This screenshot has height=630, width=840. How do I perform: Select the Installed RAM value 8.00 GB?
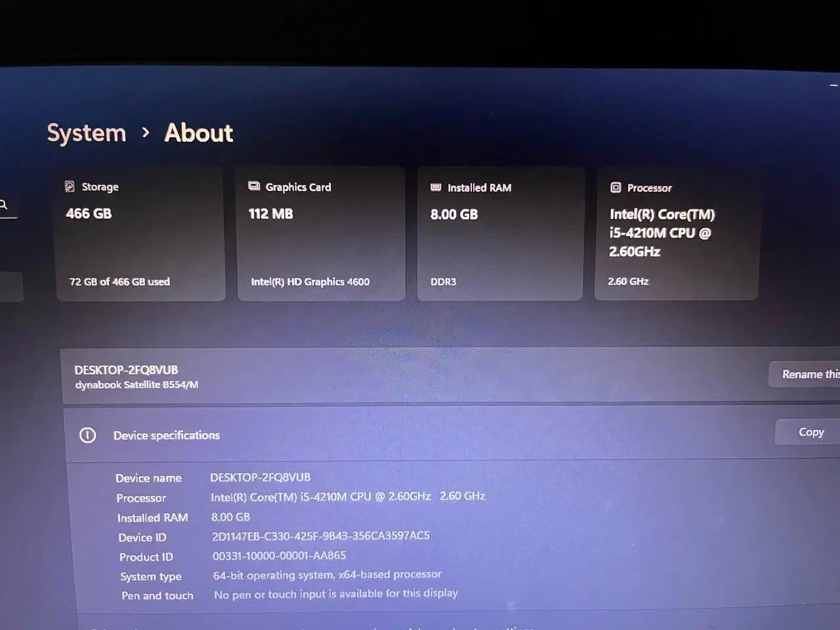230,517
